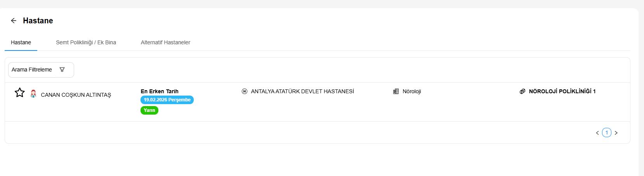
Task: Click the hospital H icon
Action: pyautogui.click(x=245, y=91)
